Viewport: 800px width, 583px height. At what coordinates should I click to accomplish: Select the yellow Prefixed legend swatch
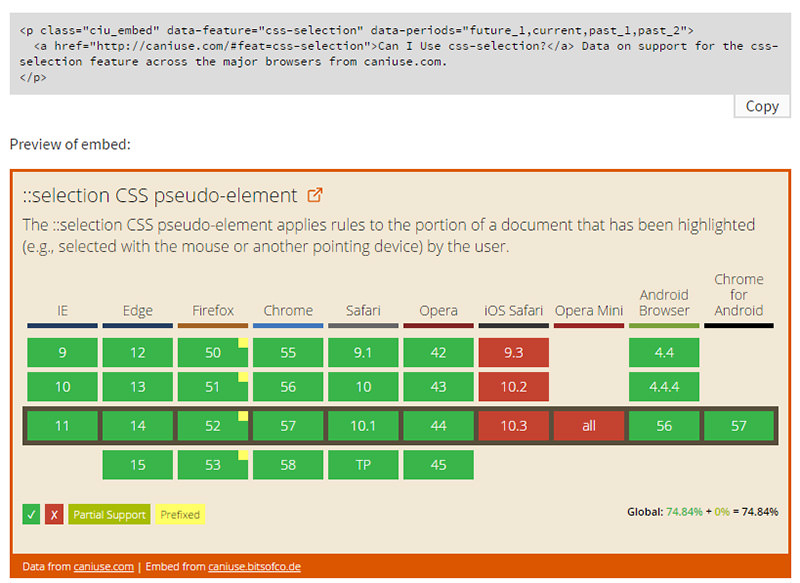tap(180, 514)
